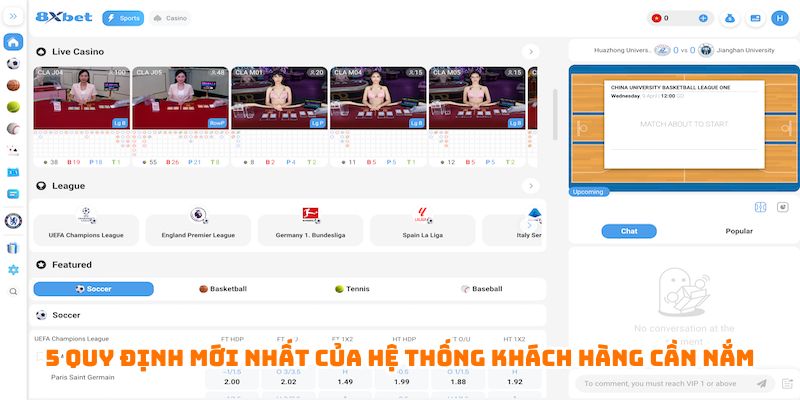This screenshot has width=800, height=400.
Task: Open the Home icon in sidebar
Action: click(13, 42)
